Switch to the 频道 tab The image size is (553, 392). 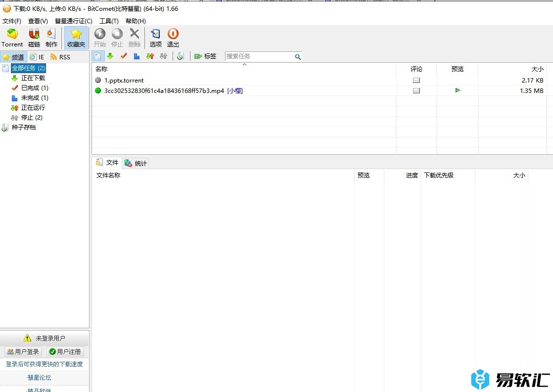point(14,57)
